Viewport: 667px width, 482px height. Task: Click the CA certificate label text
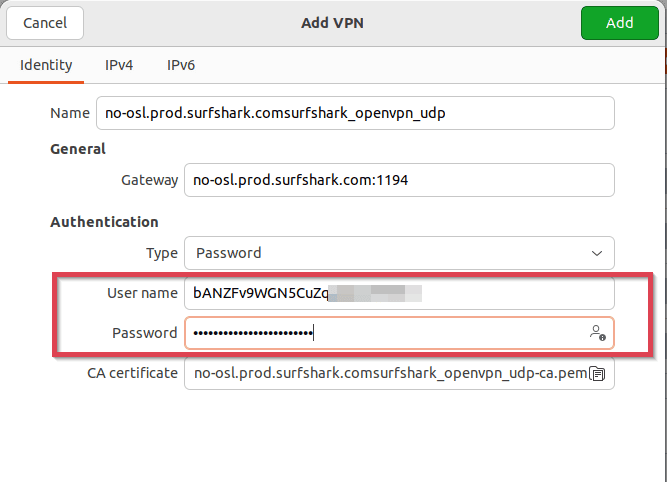[133, 373]
